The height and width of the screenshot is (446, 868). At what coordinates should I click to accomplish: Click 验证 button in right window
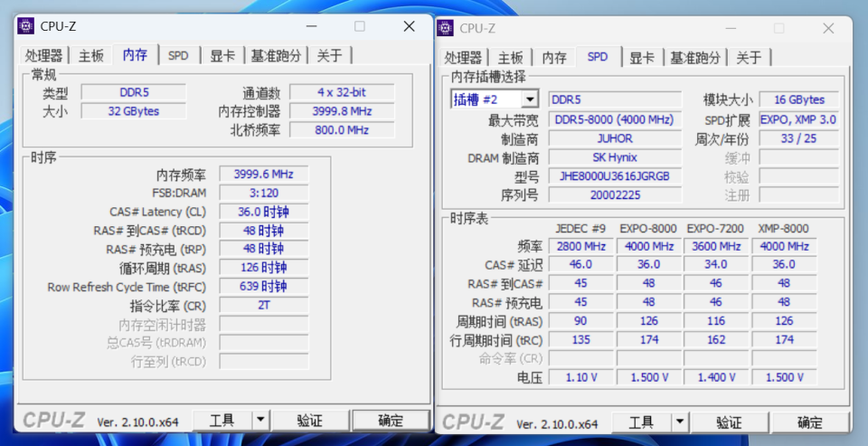(729, 423)
